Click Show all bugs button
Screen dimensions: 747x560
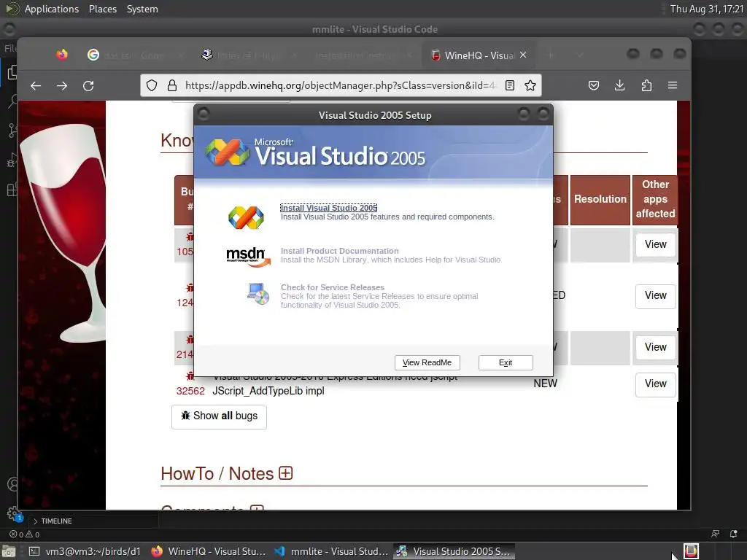click(x=219, y=416)
